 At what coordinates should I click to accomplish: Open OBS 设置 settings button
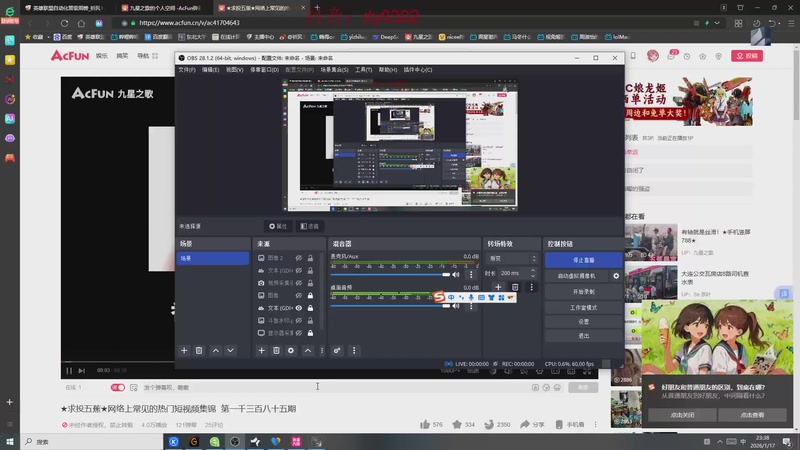pos(584,321)
